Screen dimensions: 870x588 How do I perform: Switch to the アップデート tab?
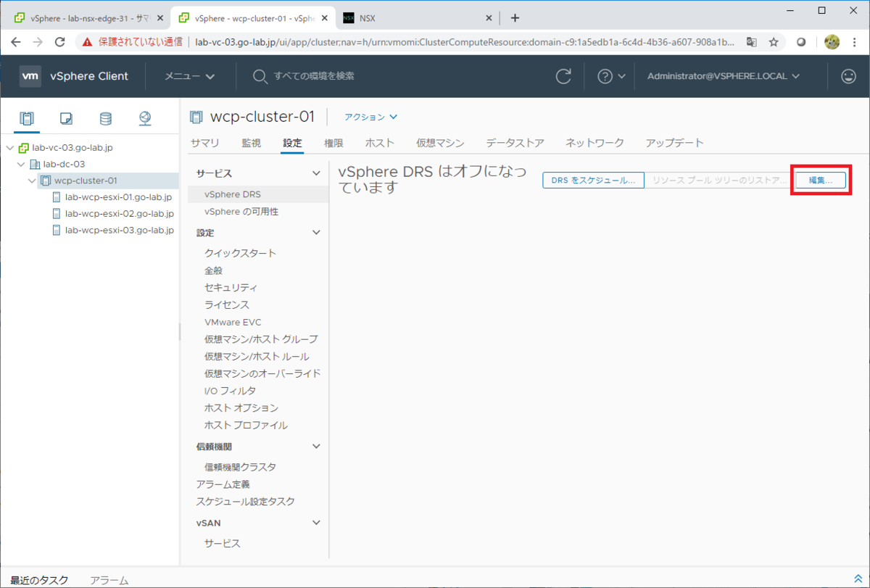(674, 143)
